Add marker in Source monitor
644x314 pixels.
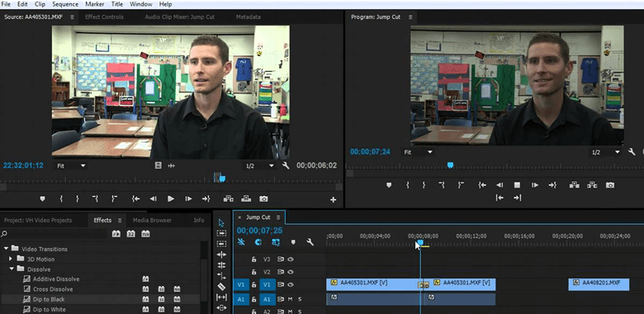pyautogui.click(x=42, y=198)
